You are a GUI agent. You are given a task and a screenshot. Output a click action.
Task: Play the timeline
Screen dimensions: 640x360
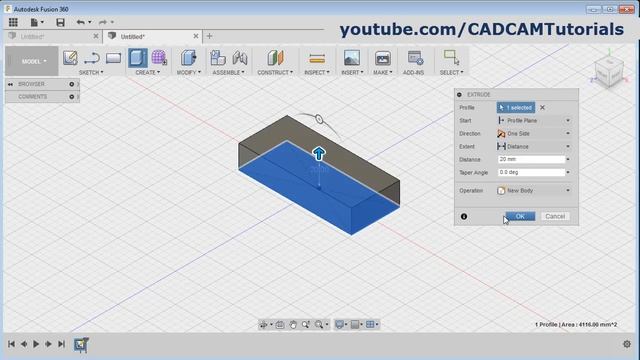(x=36, y=344)
